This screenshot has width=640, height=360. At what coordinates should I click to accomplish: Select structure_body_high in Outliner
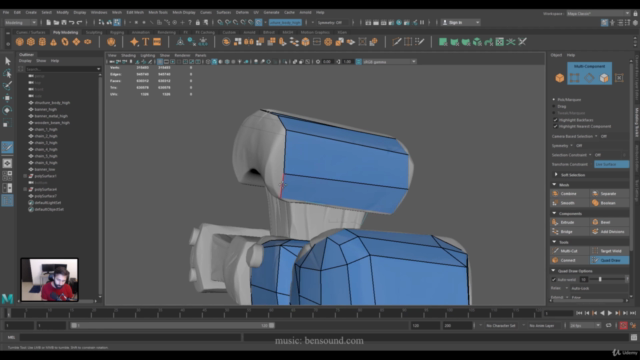(x=52, y=103)
